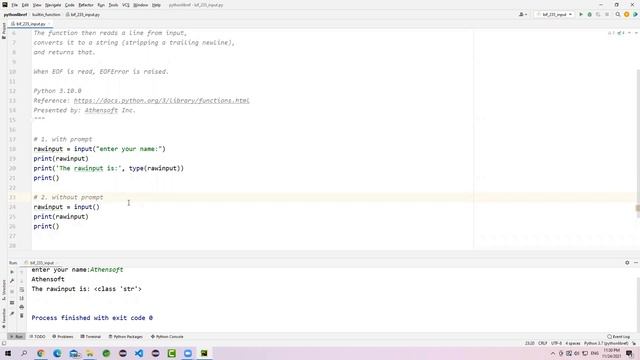640x360 pixels.
Task: Open Run panel settings gear
Action: click(627, 263)
